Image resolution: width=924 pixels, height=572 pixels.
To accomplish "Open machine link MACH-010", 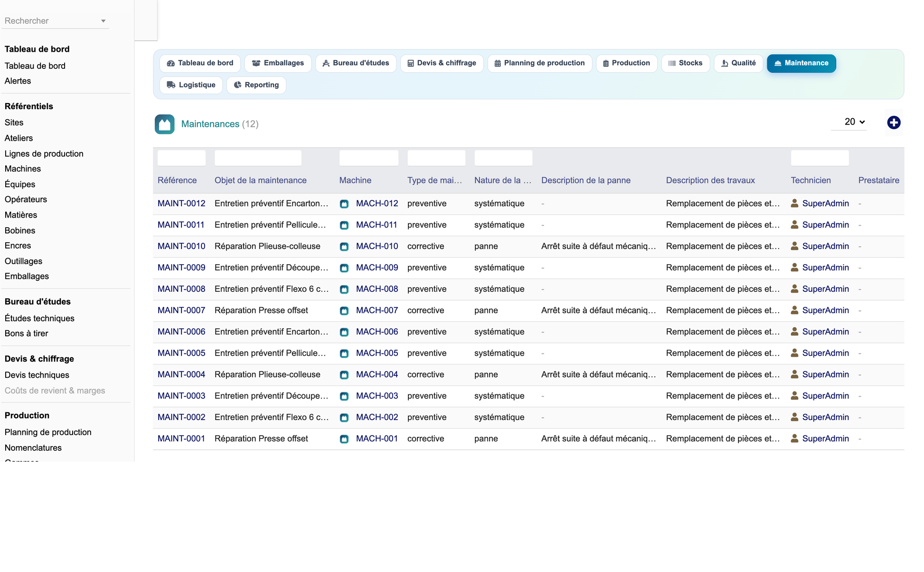I will tap(377, 246).
